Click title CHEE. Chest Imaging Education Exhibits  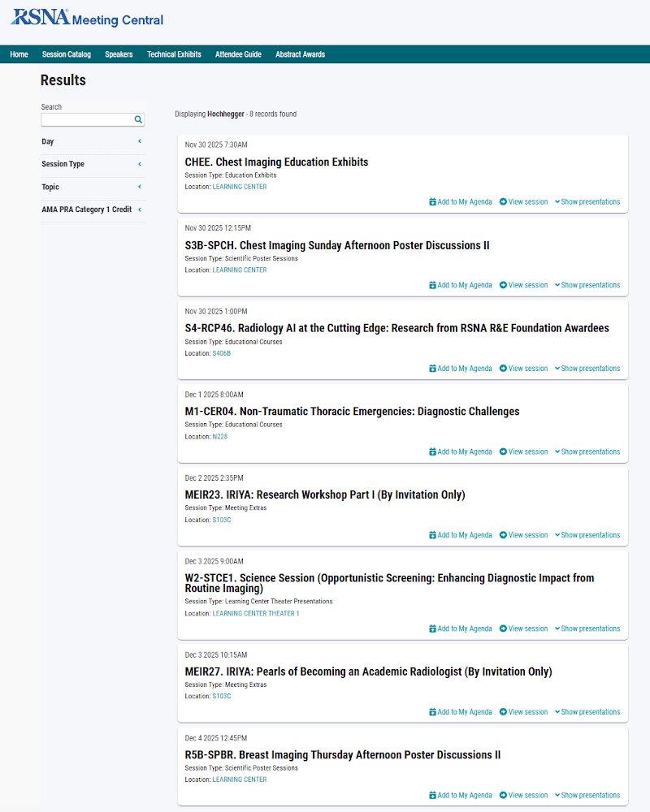(x=276, y=162)
